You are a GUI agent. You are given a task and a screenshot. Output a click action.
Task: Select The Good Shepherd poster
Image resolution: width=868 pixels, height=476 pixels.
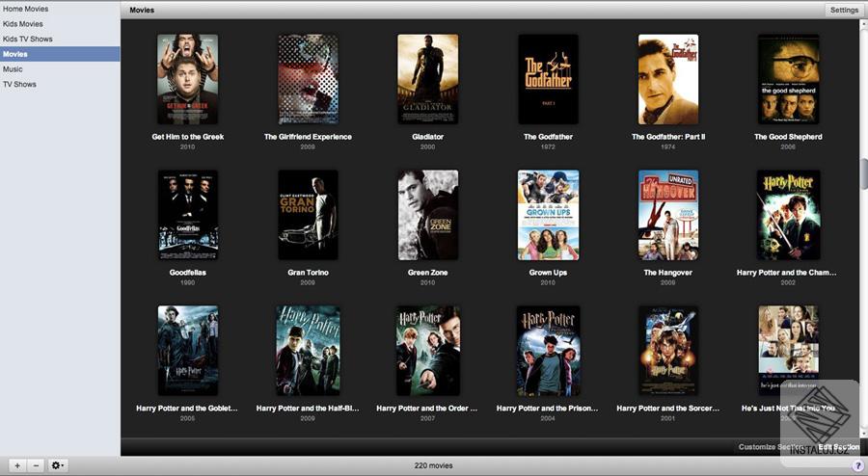(788, 79)
